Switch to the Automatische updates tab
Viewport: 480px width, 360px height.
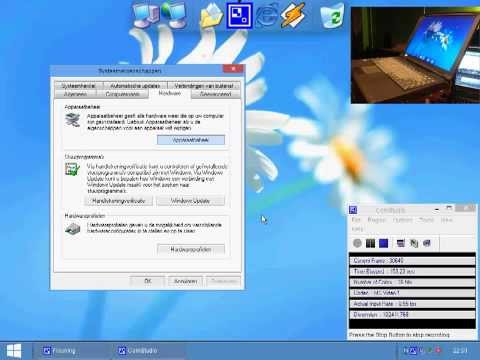coord(135,86)
